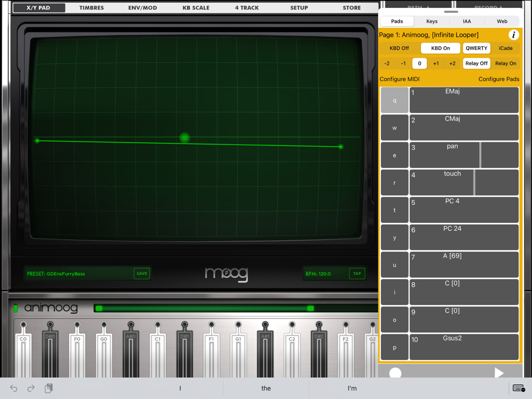Select the KBD On option
The width and height of the screenshot is (532, 399).
pyautogui.click(x=440, y=48)
